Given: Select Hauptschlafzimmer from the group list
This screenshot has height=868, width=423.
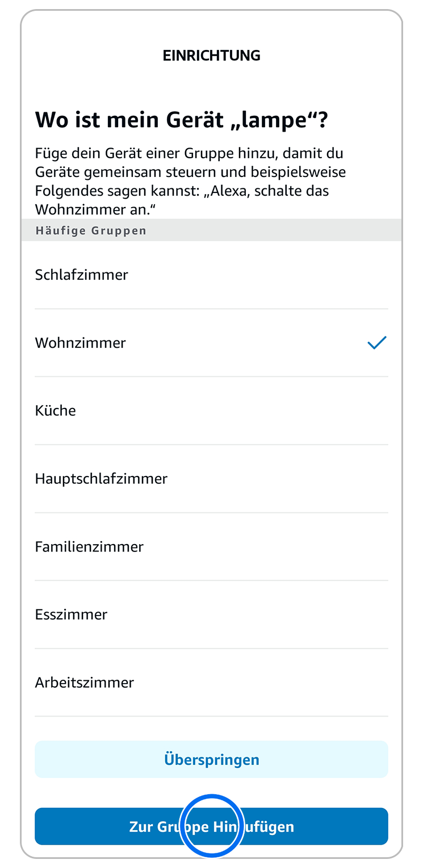Looking at the screenshot, I should click(x=101, y=479).
